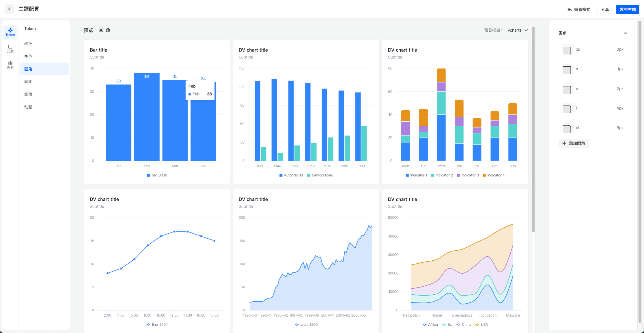Open the vcharts preview framework dropdown
This screenshot has width=644, height=333.
click(518, 30)
